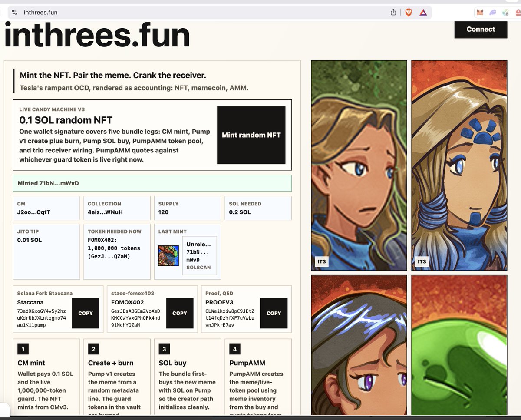Copy the Staccana token address

tap(86, 313)
